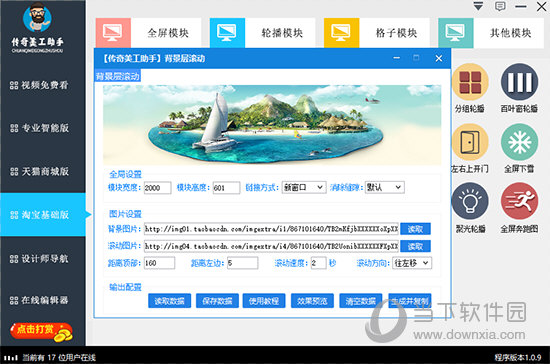Select the 全屏下雪 snowflake icon
This screenshot has width=550, height=364.
519,142
